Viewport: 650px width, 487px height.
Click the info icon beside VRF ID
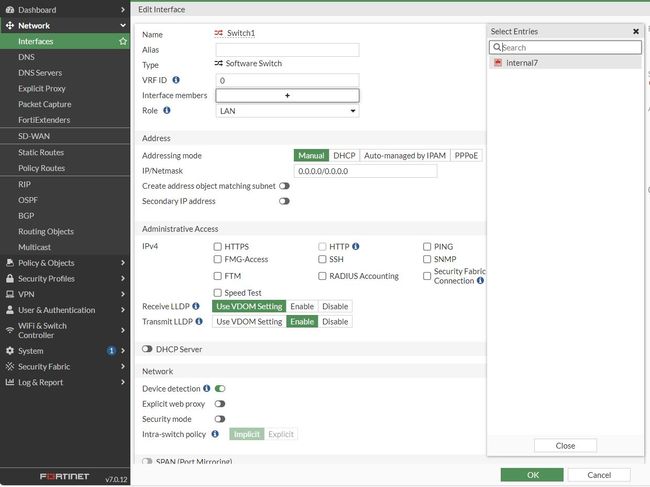tap(176, 80)
